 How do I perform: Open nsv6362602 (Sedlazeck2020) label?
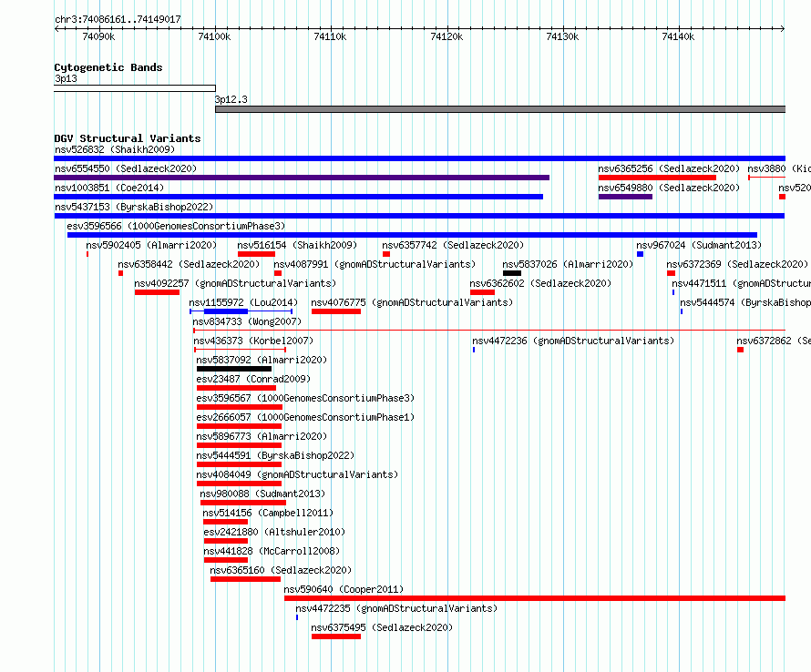click(540, 283)
